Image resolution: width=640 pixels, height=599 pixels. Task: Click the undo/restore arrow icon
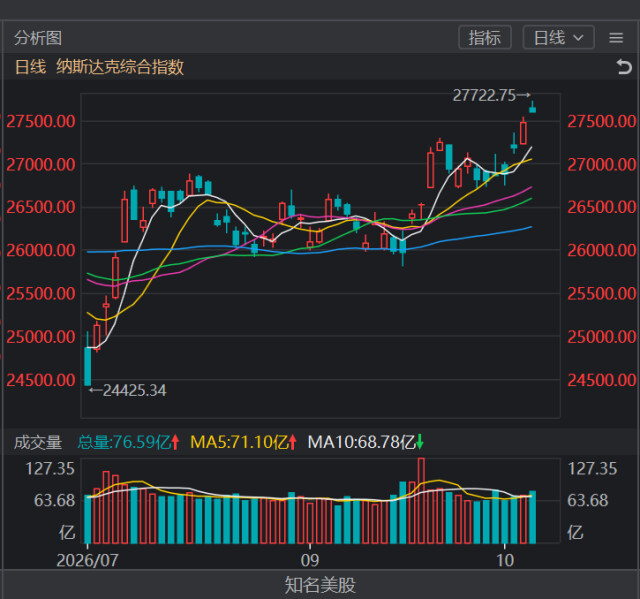[x=623, y=67]
